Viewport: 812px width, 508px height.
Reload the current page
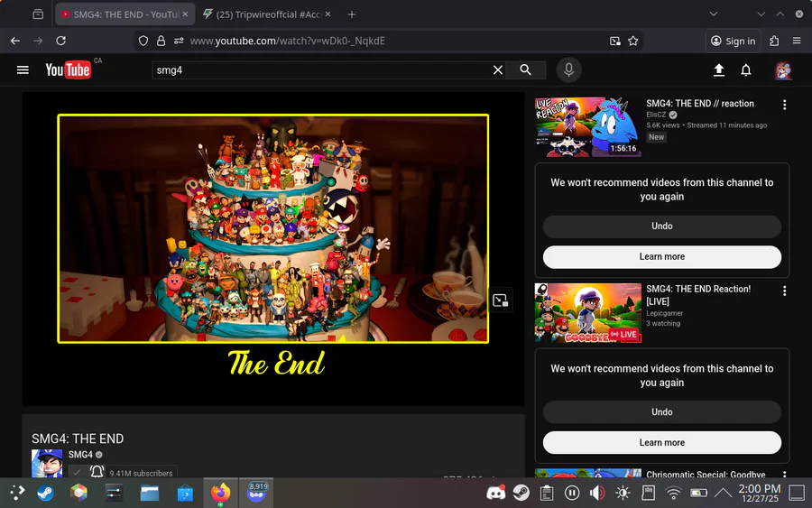pos(60,41)
